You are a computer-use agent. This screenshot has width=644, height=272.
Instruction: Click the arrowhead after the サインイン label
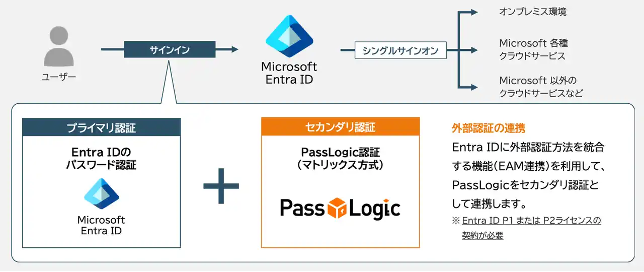pos(234,49)
